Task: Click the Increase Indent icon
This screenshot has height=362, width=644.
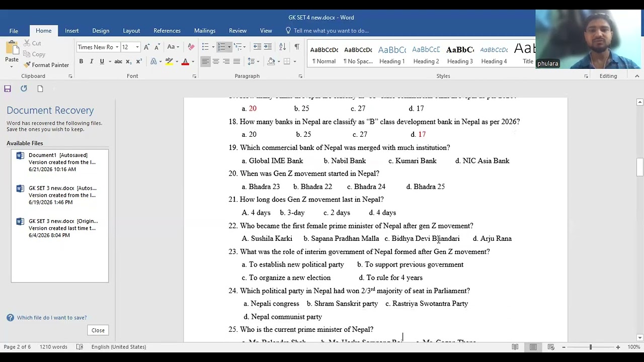Action: (268, 47)
